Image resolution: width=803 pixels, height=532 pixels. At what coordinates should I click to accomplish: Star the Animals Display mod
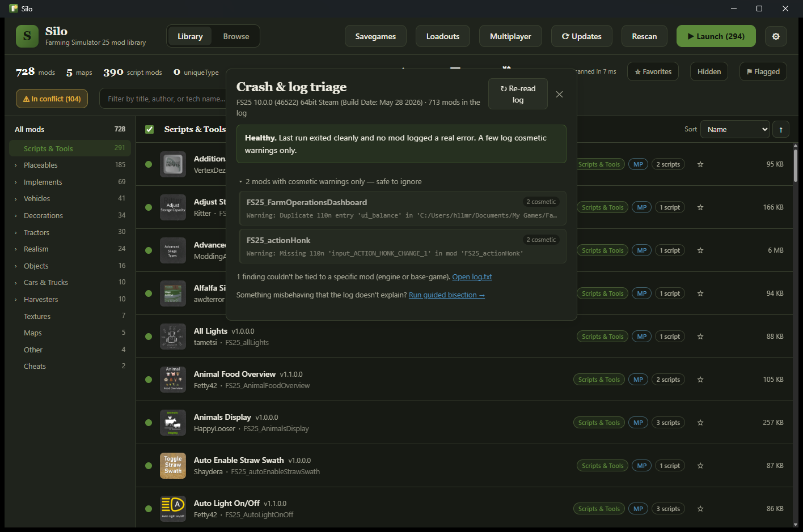tap(700, 423)
